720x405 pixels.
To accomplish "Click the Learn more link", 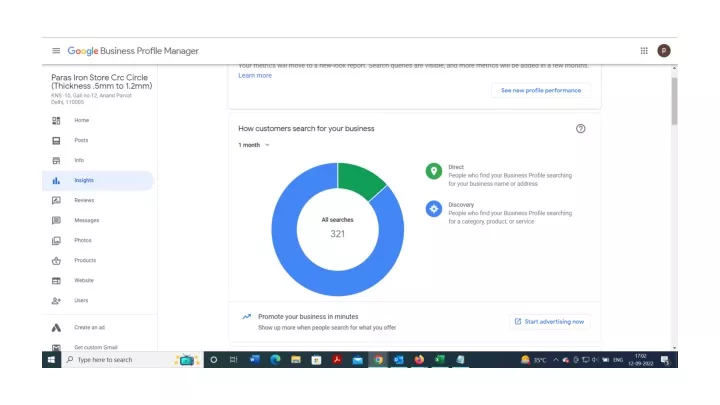I will (255, 76).
